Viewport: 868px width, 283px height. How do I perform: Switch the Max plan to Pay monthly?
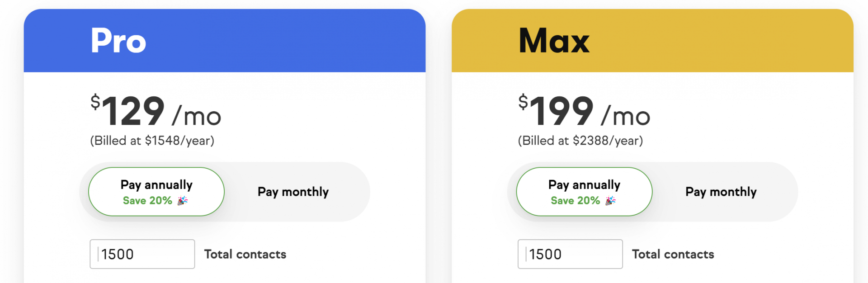pos(721,192)
